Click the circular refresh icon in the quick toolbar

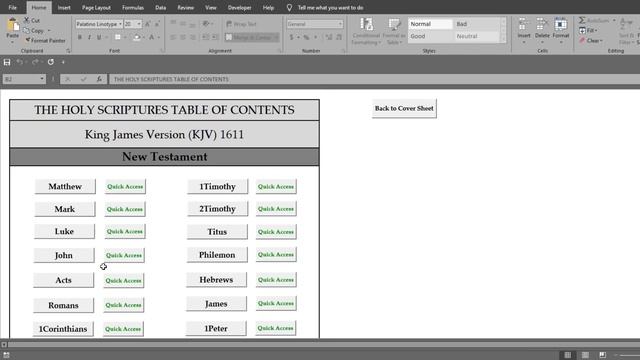click(51, 62)
